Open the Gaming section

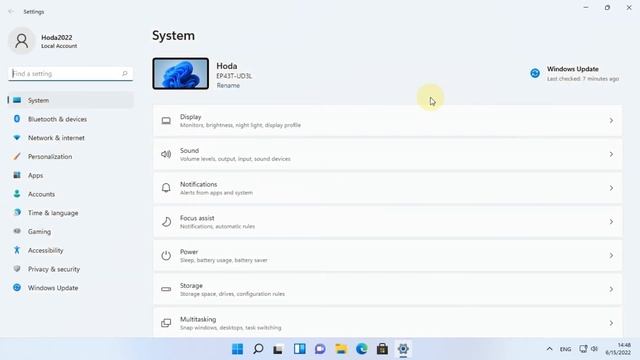(x=71, y=231)
